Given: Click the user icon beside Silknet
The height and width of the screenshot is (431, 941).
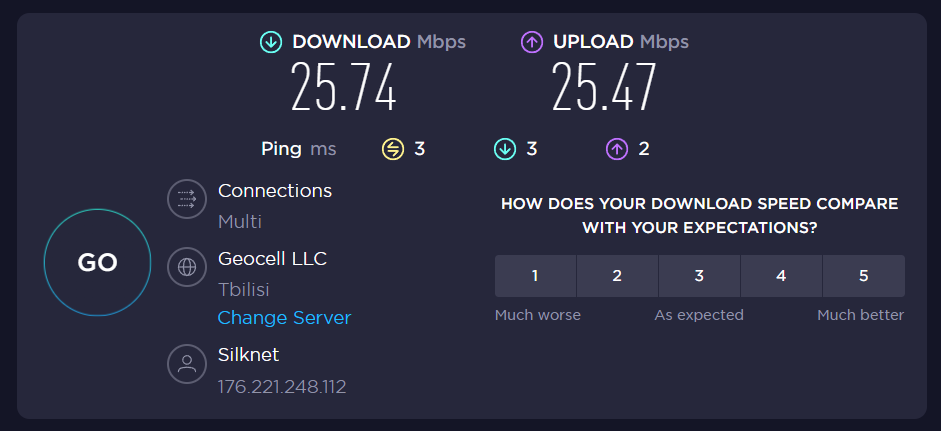Looking at the screenshot, I should (186, 364).
